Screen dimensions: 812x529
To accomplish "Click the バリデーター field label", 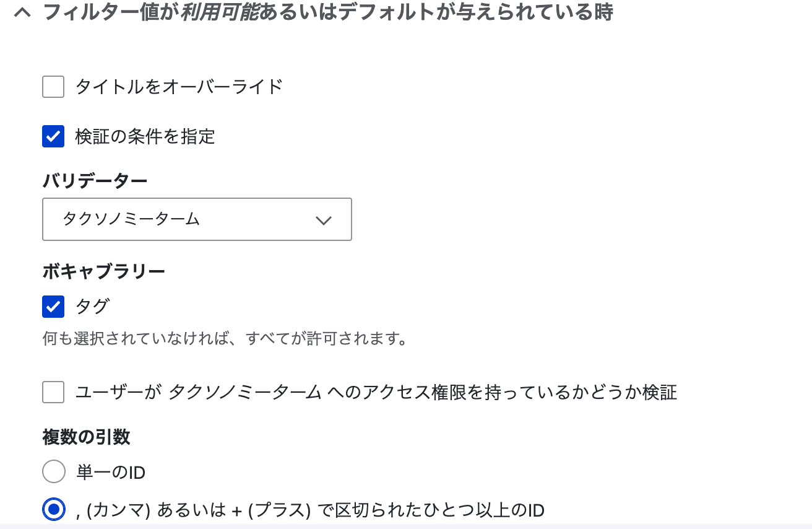I will [94, 180].
